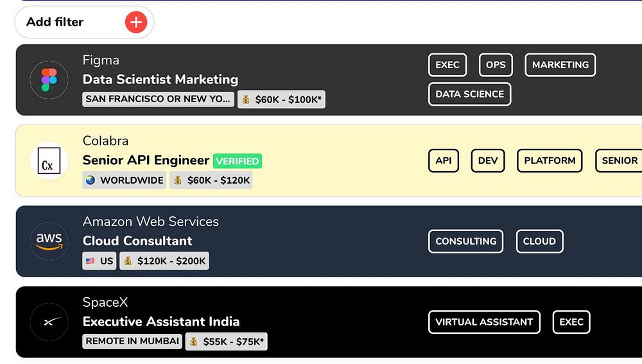
Task: Click the Add filter field
Action: pyautogui.click(x=84, y=22)
